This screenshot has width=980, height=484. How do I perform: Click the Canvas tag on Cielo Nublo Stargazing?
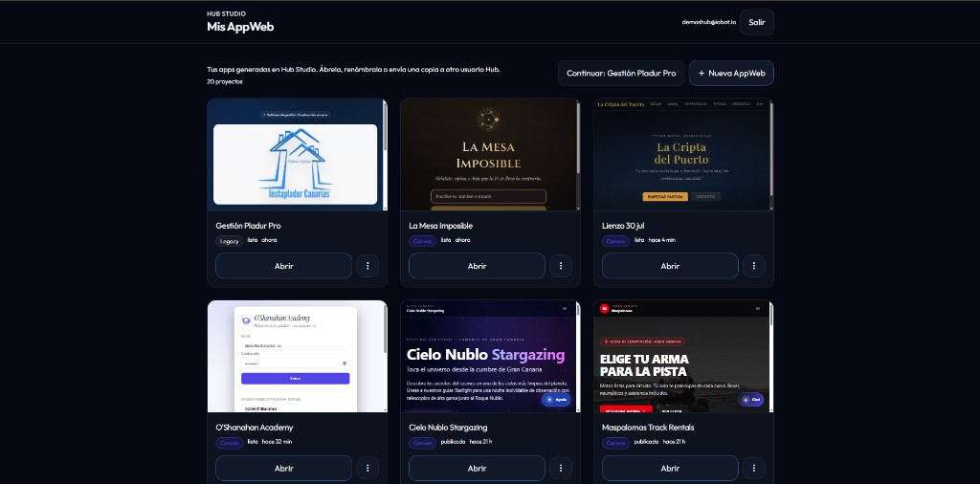coord(422,443)
